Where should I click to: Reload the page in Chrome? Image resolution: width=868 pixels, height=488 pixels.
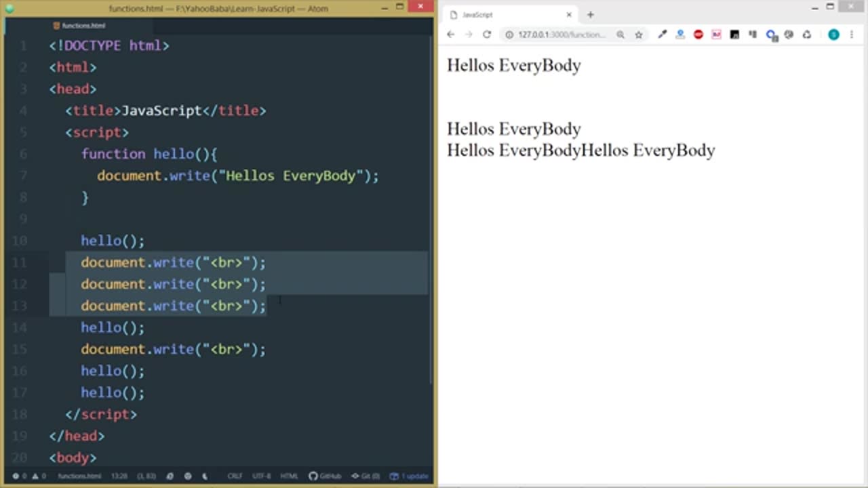coord(486,35)
